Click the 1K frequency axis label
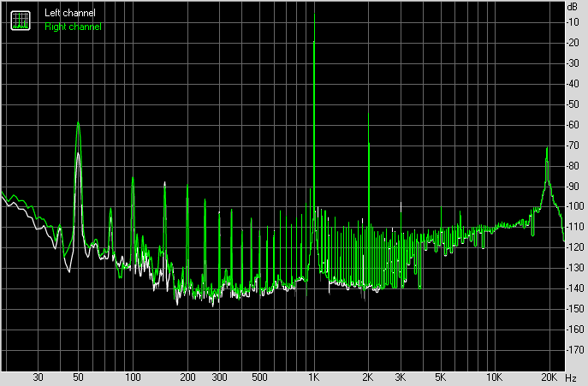The width and height of the screenshot is (588, 386). tap(314, 377)
